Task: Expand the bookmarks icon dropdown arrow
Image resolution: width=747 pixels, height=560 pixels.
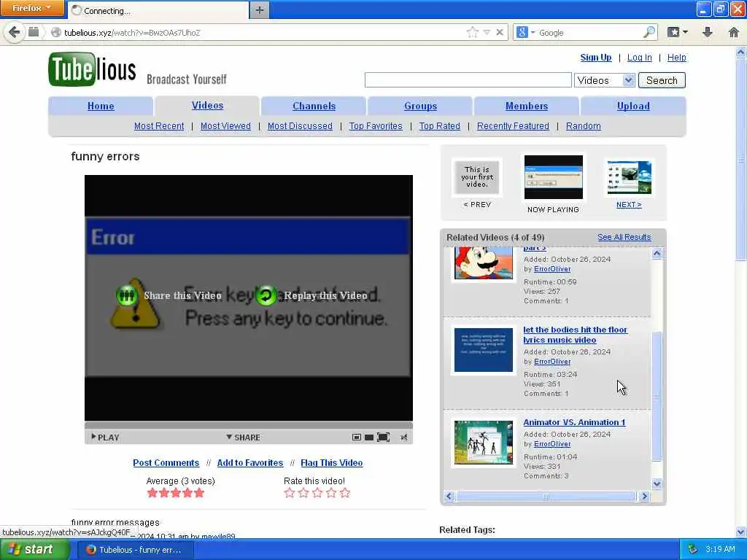Action: pos(685,32)
